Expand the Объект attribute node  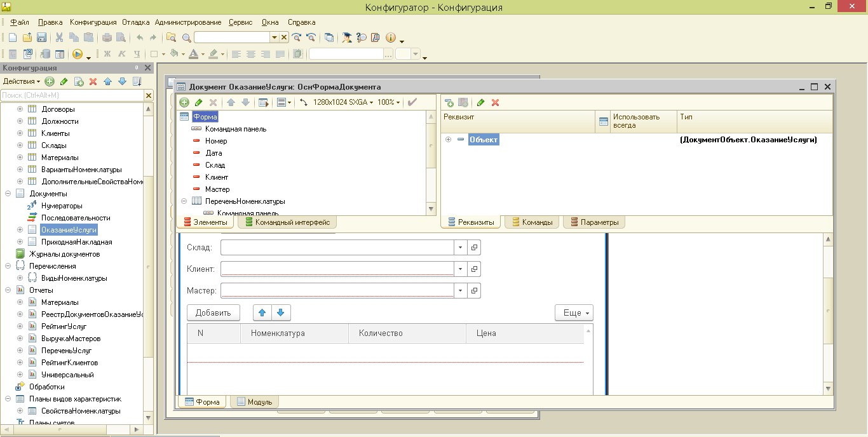click(x=449, y=140)
